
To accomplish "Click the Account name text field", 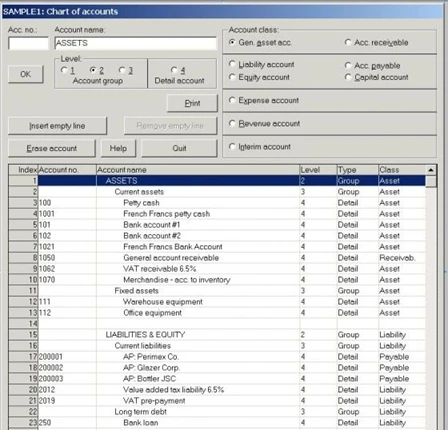I will pos(135,43).
